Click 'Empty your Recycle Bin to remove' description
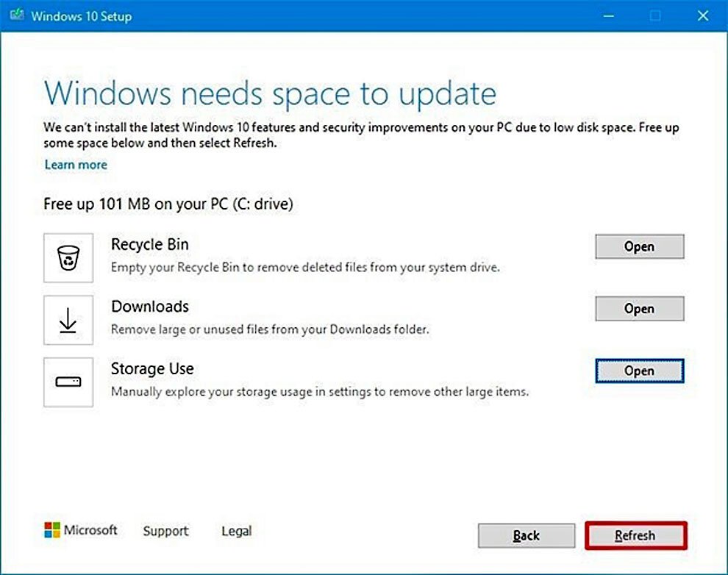 click(305, 268)
